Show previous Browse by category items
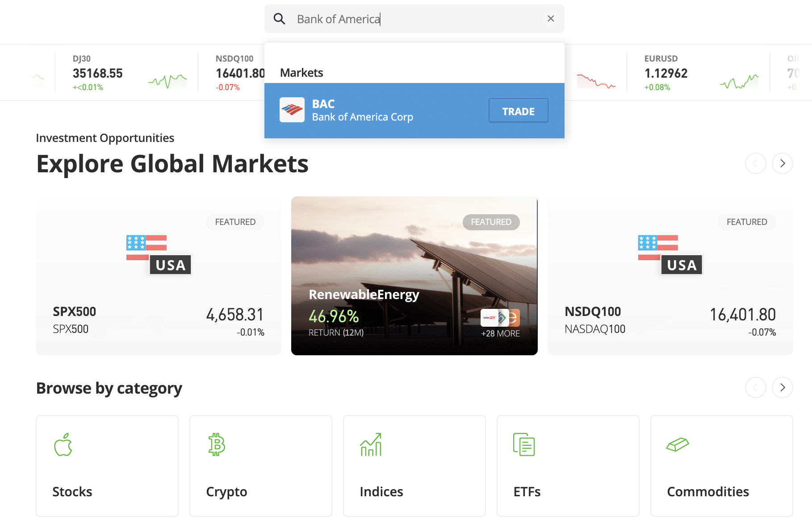This screenshot has height=532, width=812. [x=756, y=387]
